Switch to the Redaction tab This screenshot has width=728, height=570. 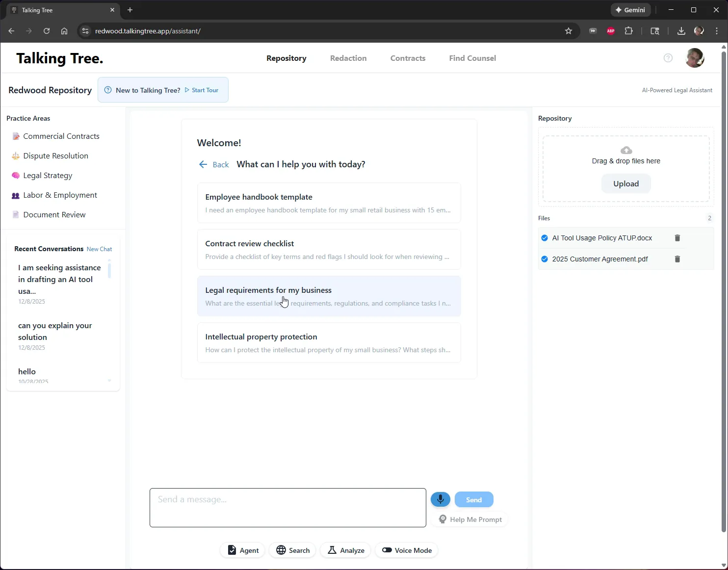(348, 58)
